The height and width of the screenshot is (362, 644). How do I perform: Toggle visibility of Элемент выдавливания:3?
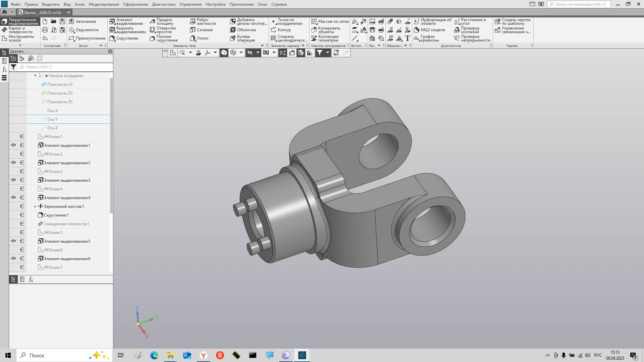click(x=13, y=180)
